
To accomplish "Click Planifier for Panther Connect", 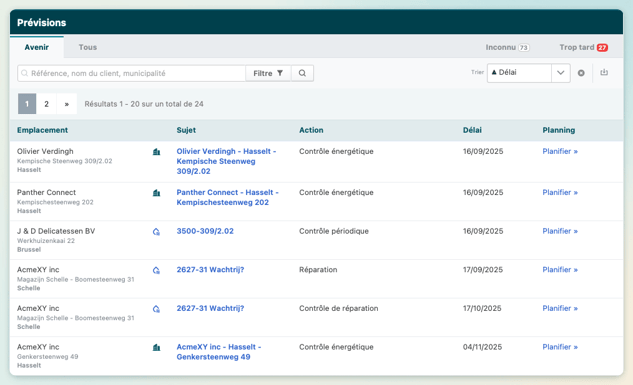I will [x=560, y=192].
